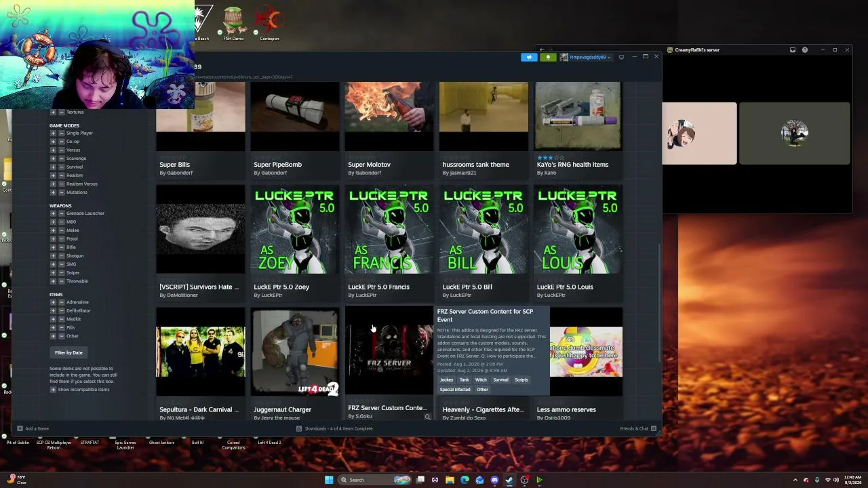Filter by the Jockey tag in tooltip
Viewport: 868px width, 488px height.
click(447, 380)
